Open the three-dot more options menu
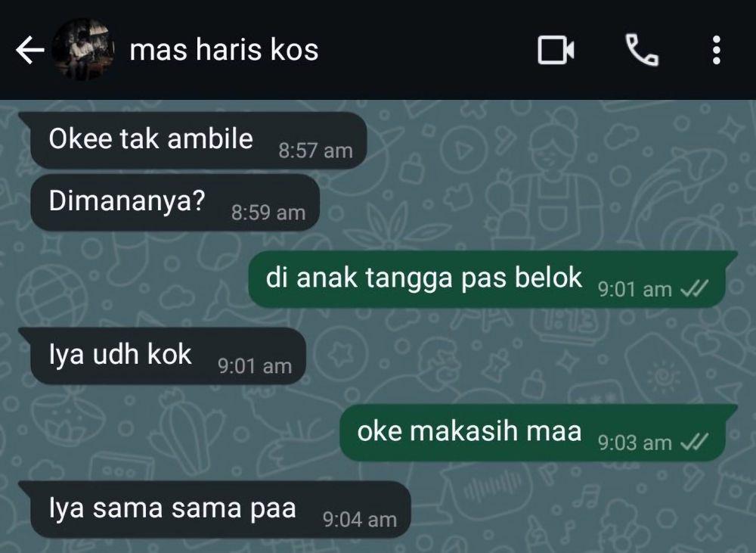Screen dimensions: 756x553 click(717, 50)
